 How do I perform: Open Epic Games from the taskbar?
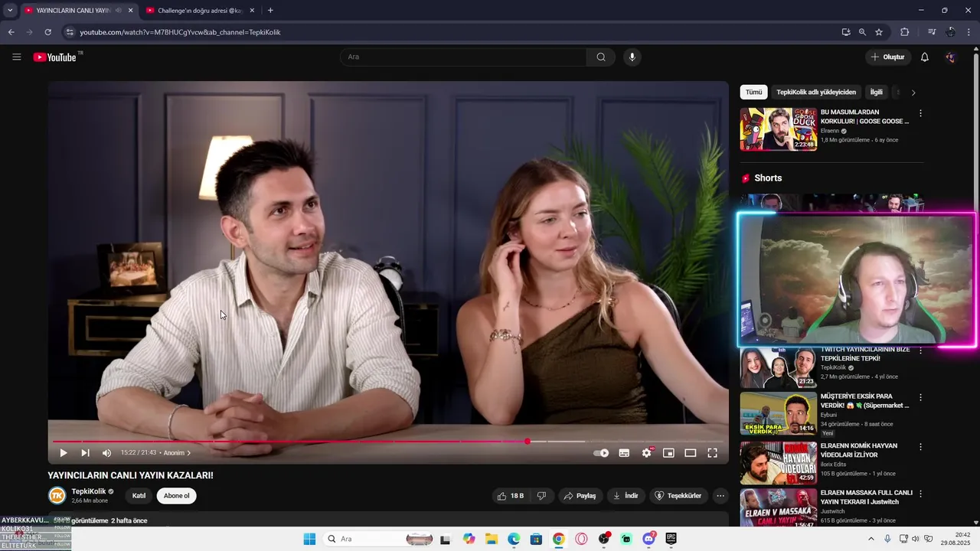click(671, 539)
